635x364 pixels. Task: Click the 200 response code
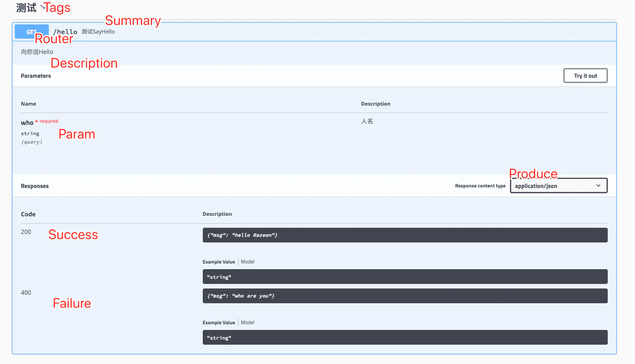point(26,232)
